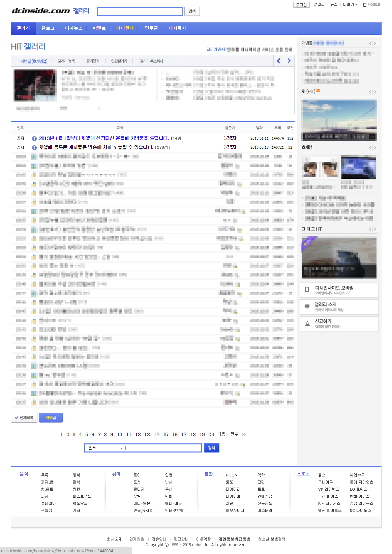
Task: Open LG 트윈스 under 스포츠 footer category
Action: coord(359,489)
